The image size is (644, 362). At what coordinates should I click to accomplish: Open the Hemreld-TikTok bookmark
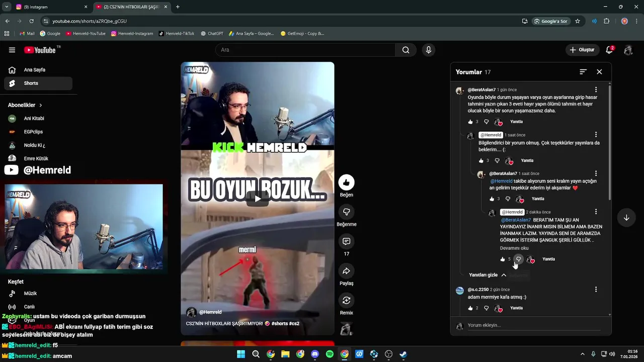pyautogui.click(x=177, y=34)
